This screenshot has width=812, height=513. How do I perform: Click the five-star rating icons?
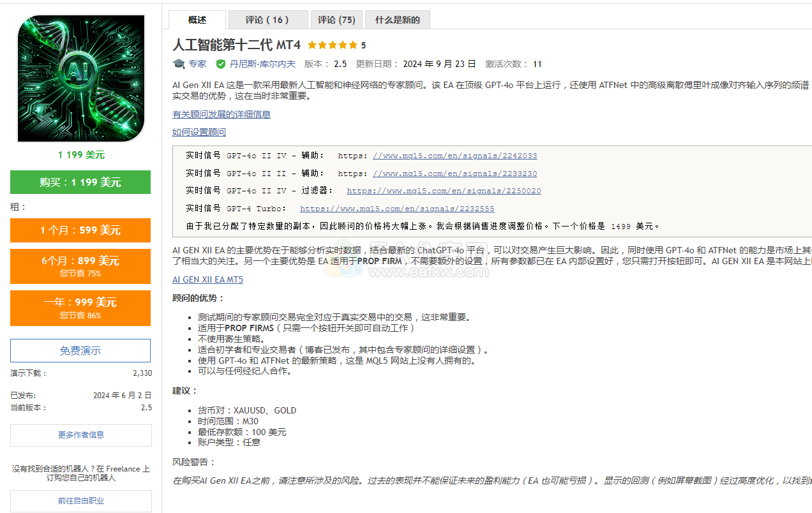pos(333,45)
